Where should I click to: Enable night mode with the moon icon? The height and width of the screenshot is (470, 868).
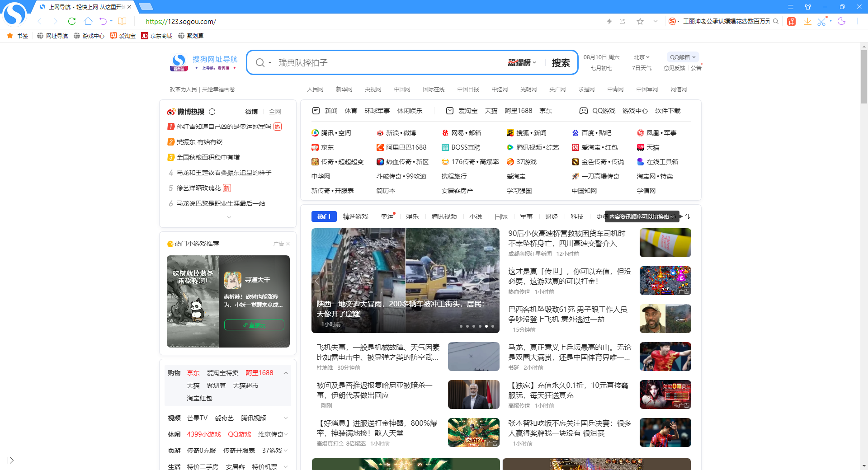pos(842,21)
